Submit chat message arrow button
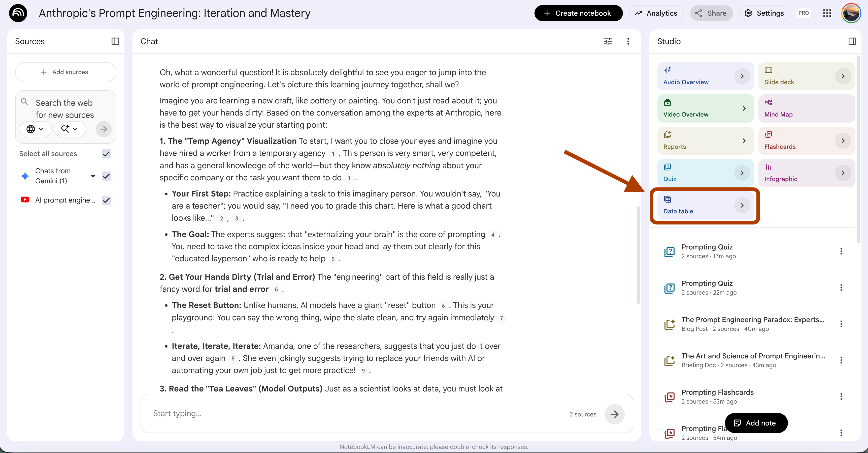The height and width of the screenshot is (453, 868). pyautogui.click(x=614, y=414)
